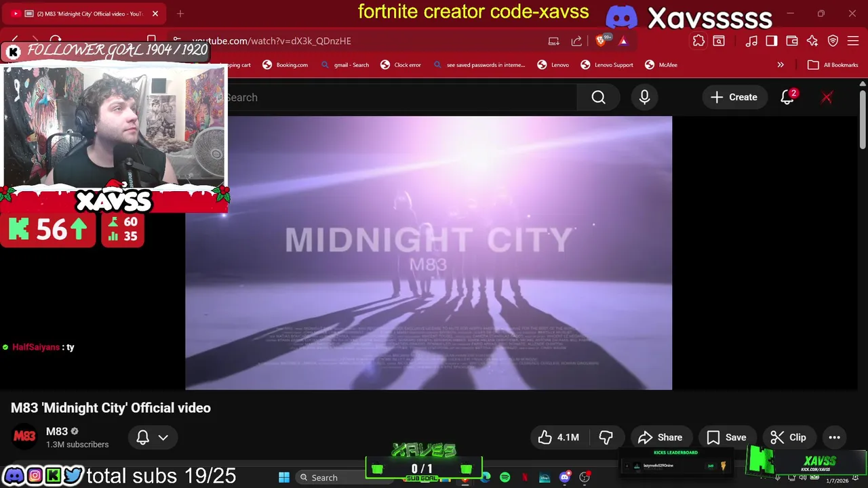Screen dimensions: 868x488
Task: Open the Windows Start menu
Action: [x=284, y=477]
